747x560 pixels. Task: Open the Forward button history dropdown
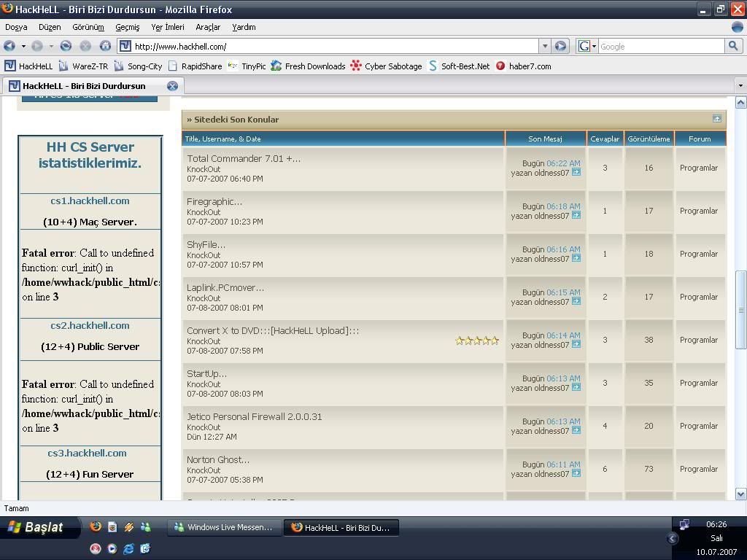tap(51, 46)
